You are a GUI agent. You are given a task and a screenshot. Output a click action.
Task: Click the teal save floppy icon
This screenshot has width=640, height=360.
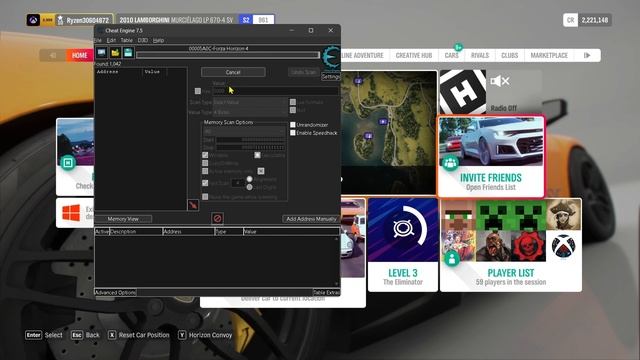pos(128,53)
